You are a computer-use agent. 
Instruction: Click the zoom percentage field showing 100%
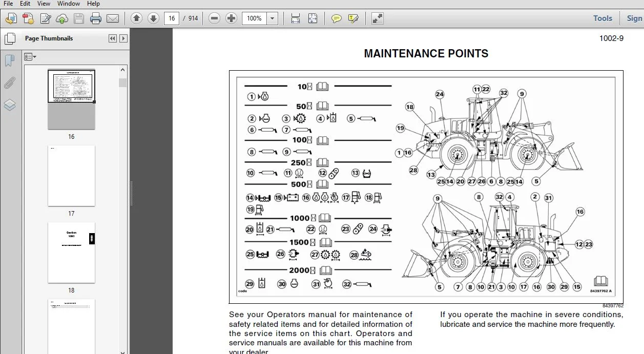pyautogui.click(x=255, y=18)
